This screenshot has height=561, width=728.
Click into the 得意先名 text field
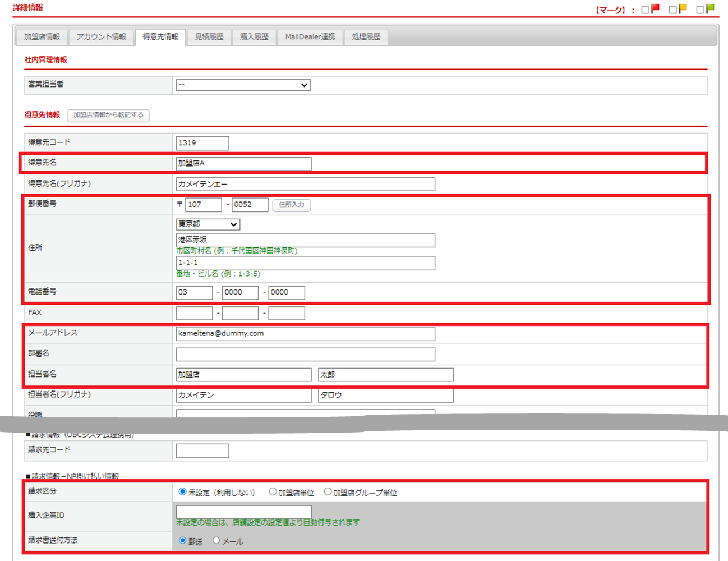(243, 163)
